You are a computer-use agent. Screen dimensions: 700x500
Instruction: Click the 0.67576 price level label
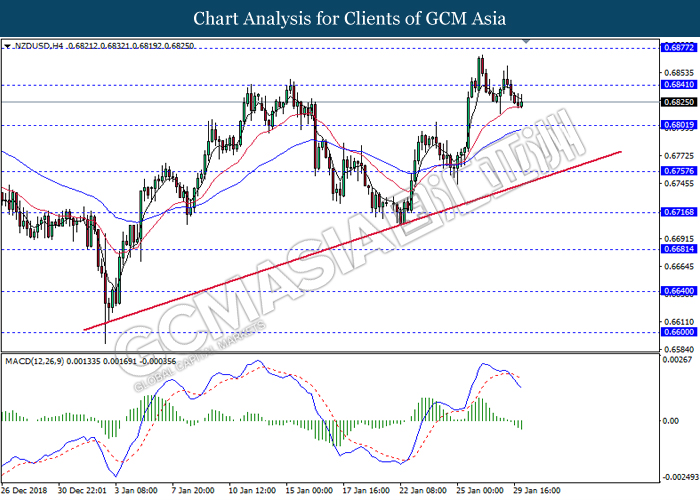coord(679,171)
